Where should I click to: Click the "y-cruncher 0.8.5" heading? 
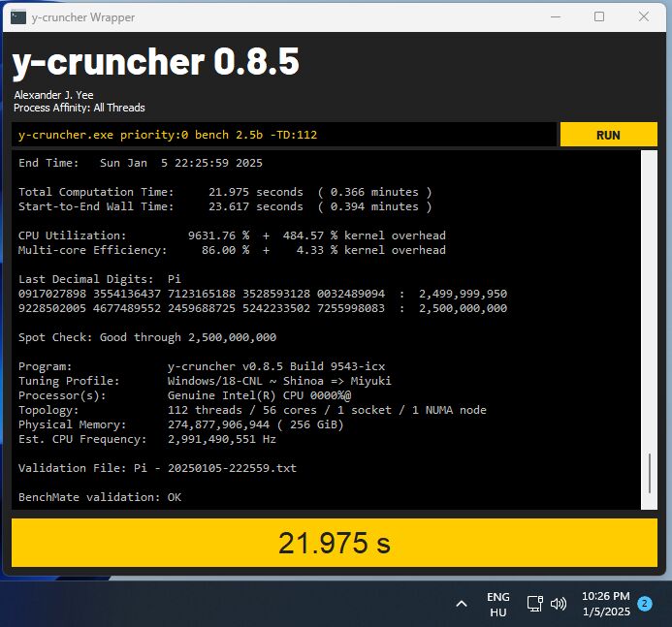click(x=155, y=63)
